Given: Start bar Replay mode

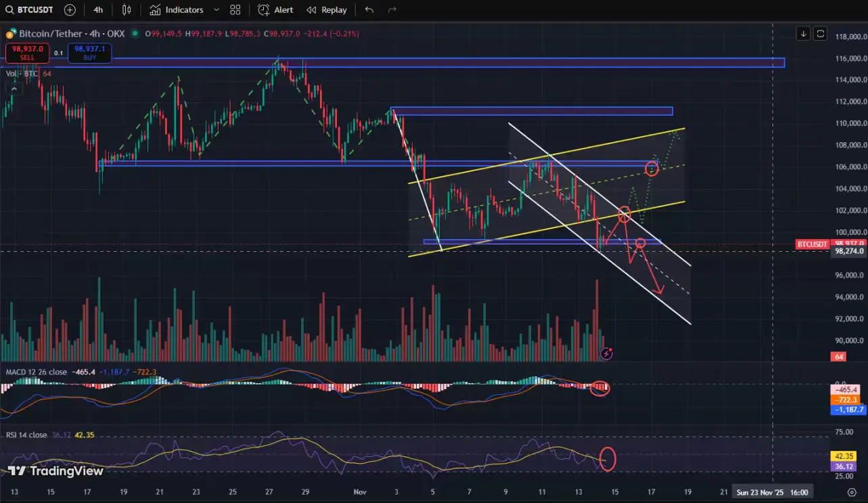Looking at the screenshot, I should 327,10.
